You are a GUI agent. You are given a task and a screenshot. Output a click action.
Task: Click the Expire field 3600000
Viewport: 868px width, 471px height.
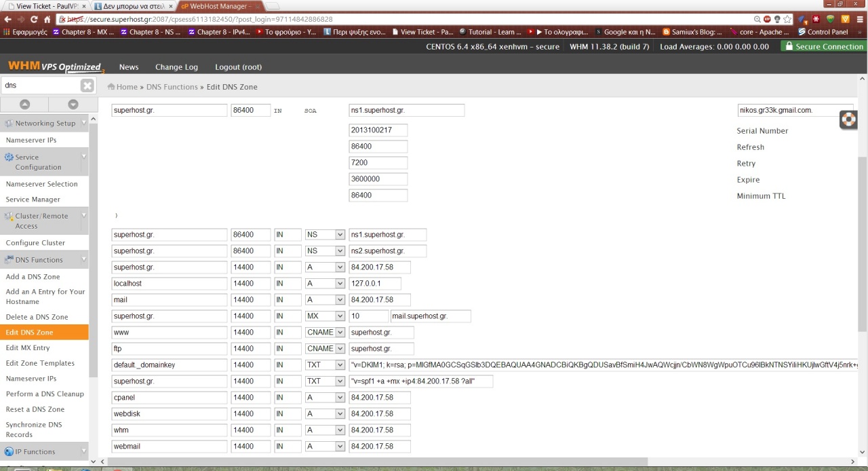(378, 178)
